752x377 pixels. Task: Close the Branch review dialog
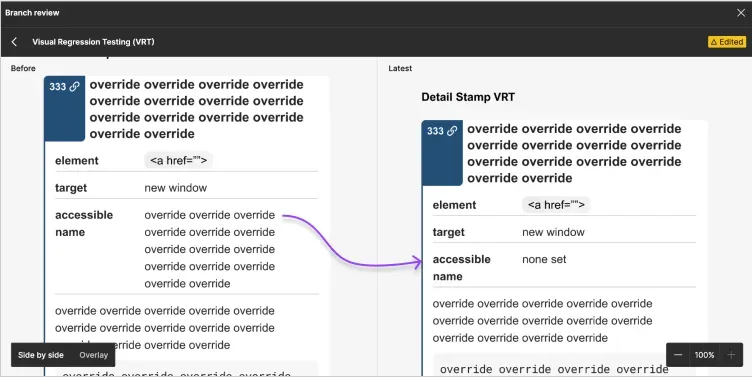pos(740,13)
